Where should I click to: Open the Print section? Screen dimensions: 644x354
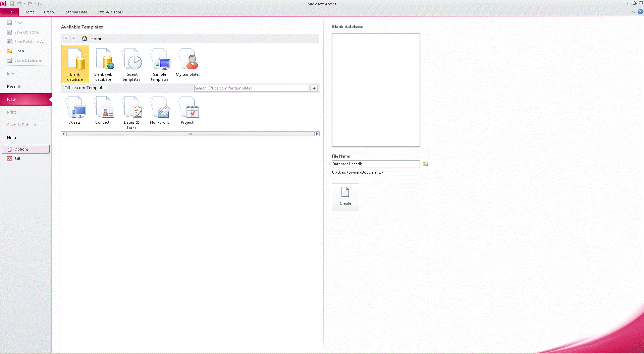tap(26, 112)
